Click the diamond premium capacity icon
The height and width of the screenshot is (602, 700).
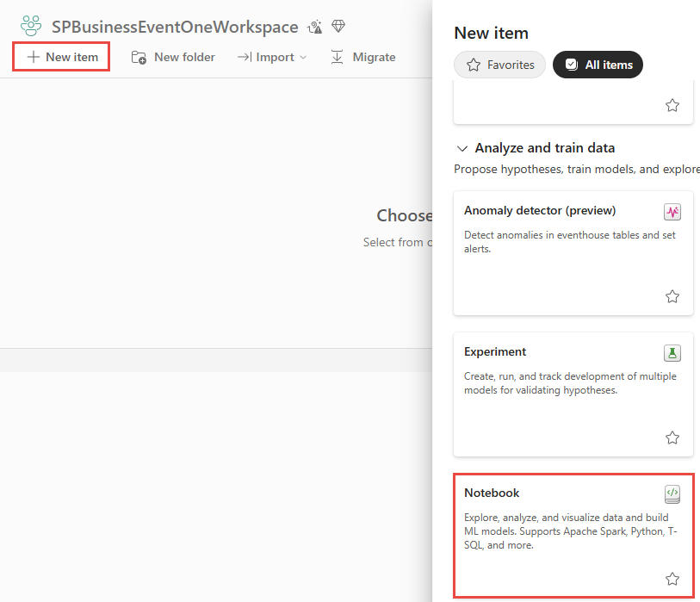(x=338, y=27)
